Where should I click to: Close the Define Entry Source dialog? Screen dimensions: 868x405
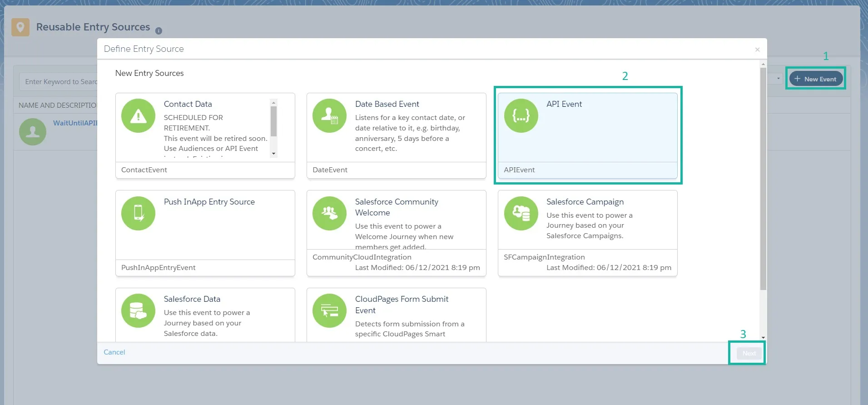757,50
